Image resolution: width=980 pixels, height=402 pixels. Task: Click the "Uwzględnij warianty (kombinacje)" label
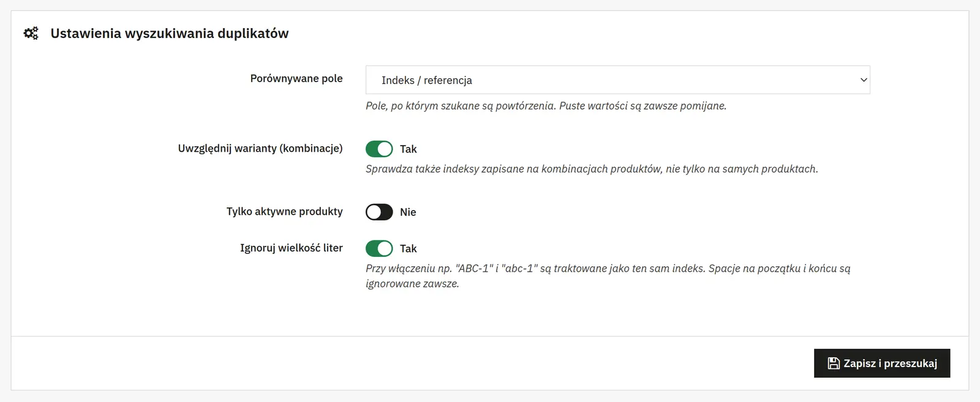point(260,149)
